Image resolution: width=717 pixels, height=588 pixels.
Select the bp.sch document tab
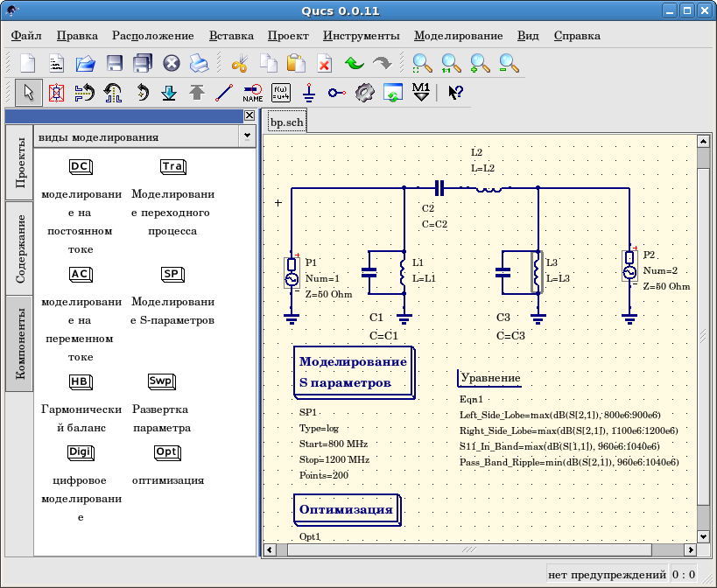click(x=286, y=122)
